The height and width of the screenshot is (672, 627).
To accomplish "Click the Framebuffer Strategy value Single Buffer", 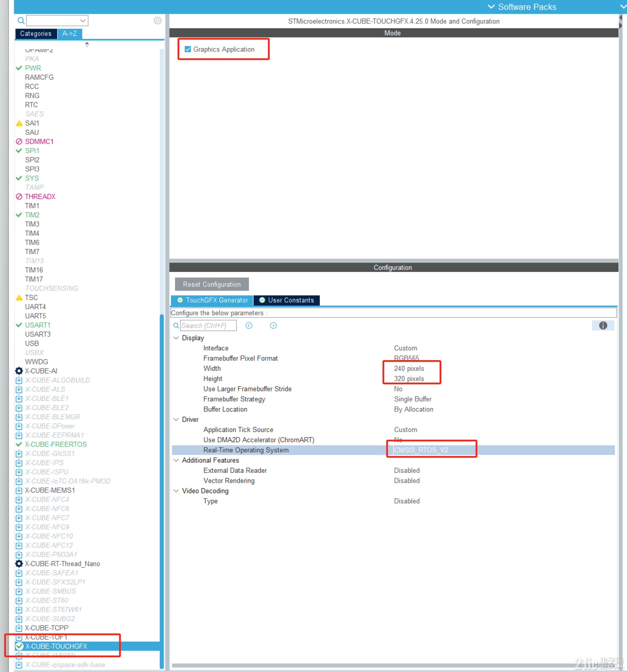I will point(413,399).
